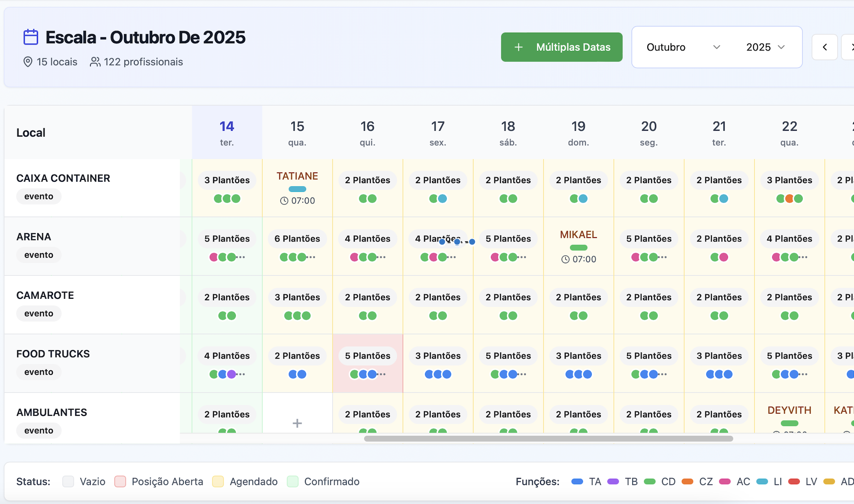Click the Posição Aberta status color swatch
The height and width of the screenshot is (504, 854).
pyautogui.click(x=120, y=481)
